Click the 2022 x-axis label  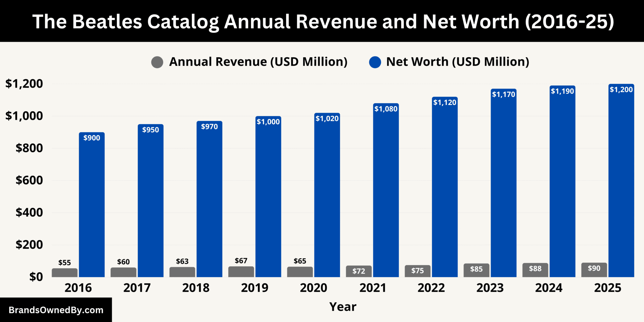431,288
